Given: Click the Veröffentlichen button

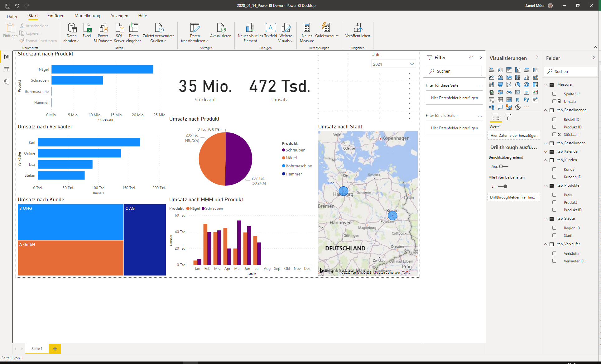Looking at the screenshot, I should [x=358, y=31].
